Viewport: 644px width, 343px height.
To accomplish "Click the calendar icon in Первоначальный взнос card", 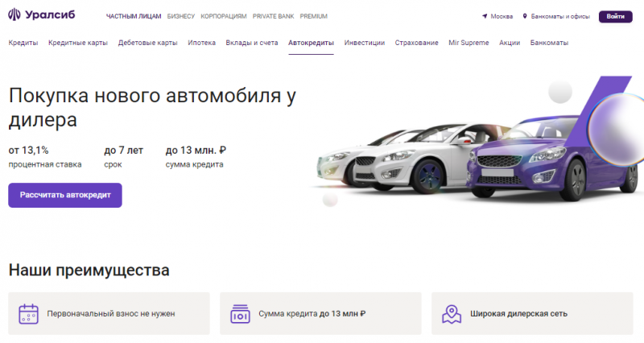I will 28,314.
